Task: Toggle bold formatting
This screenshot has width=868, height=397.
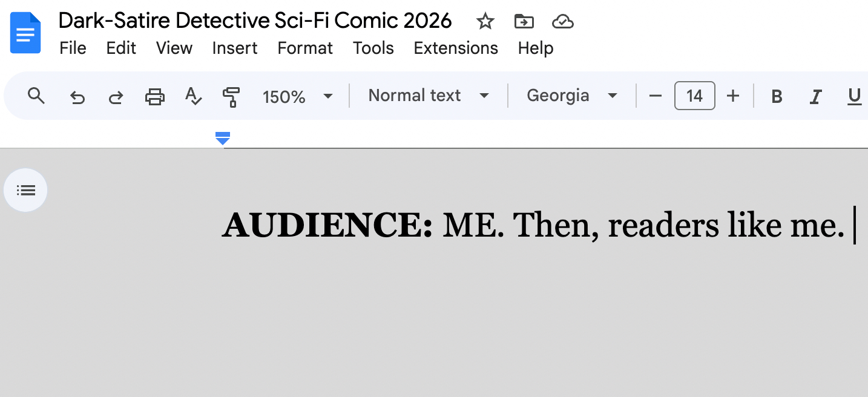Action: click(777, 96)
